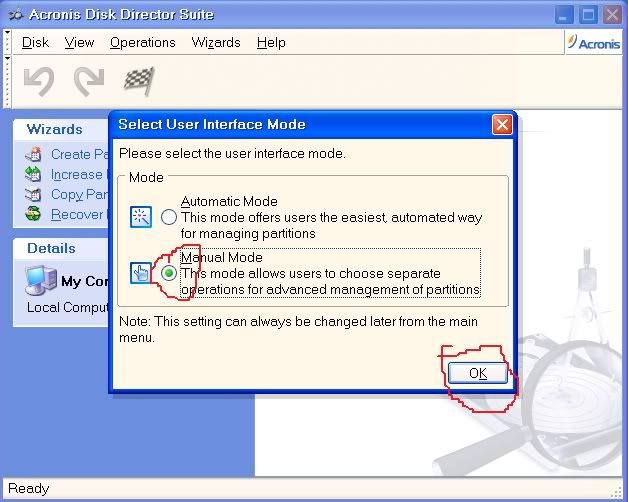Image resolution: width=628 pixels, height=502 pixels.
Task: Click the Manual Mode label text
Action: [x=222, y=257]
